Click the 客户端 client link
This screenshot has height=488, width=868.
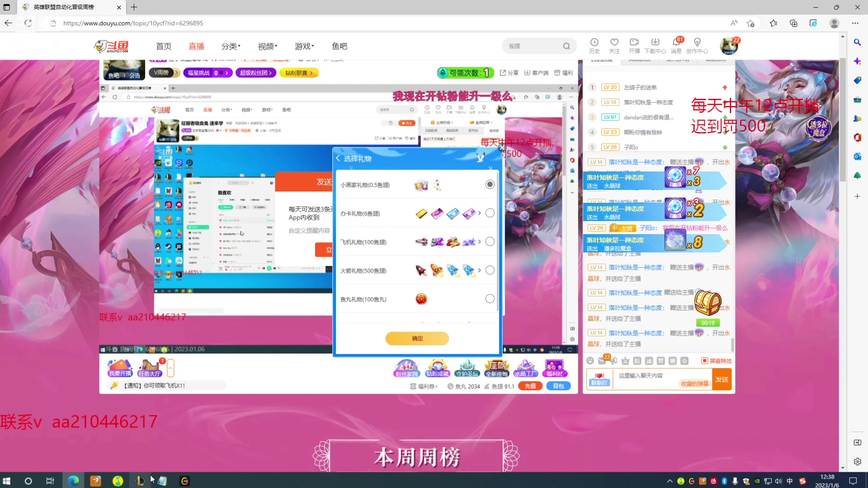click(536, 73)
